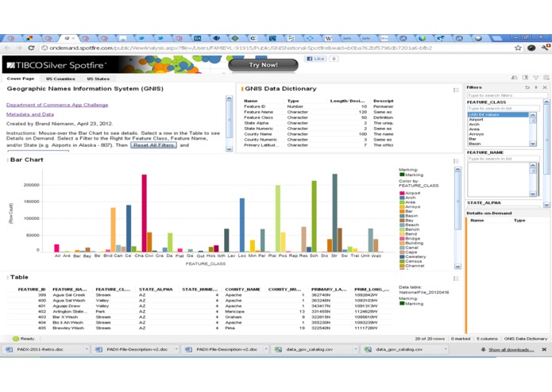Click the Reset All Filters button
The width and height of the screenshot is (552, 392).
(153, 145)
